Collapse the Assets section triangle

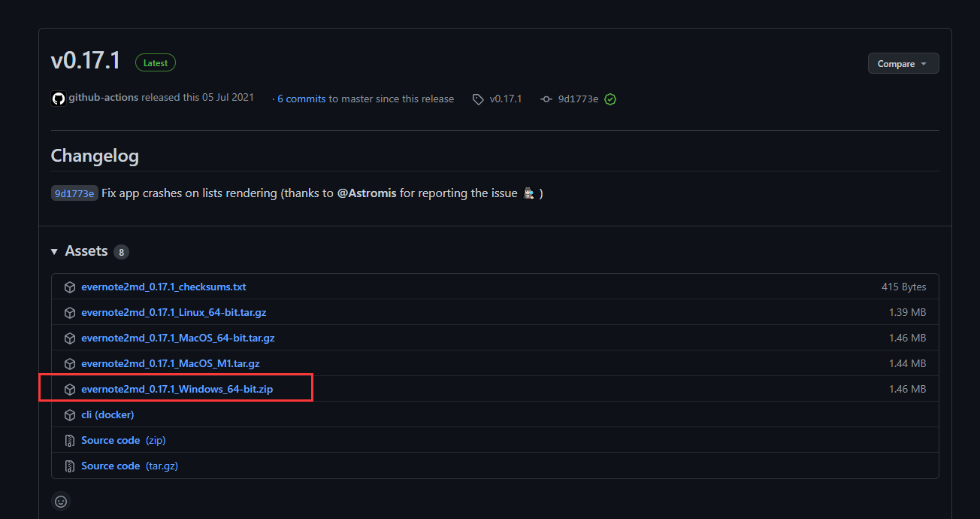pyautogui.click(x=54, y=251)
